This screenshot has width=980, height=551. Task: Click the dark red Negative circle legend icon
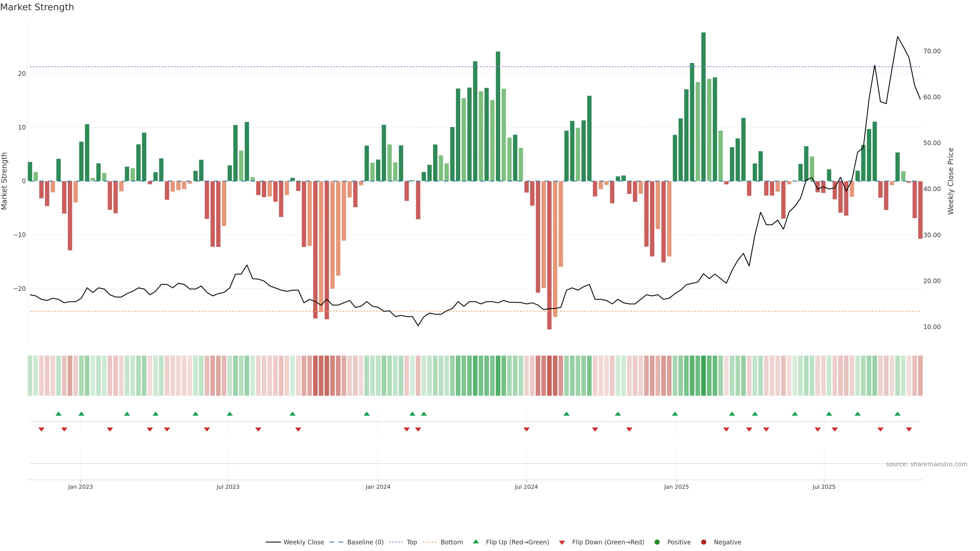(703, 542)
